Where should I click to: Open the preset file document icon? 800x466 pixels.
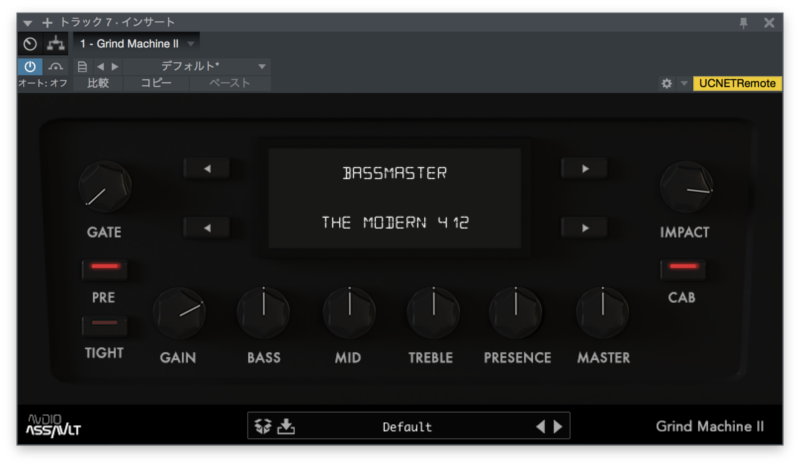tap(82, 66)
